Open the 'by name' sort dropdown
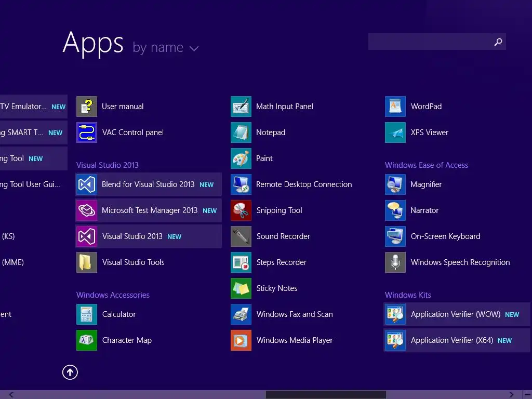Screen dimensions: 532x399 [x=166, y=47]
